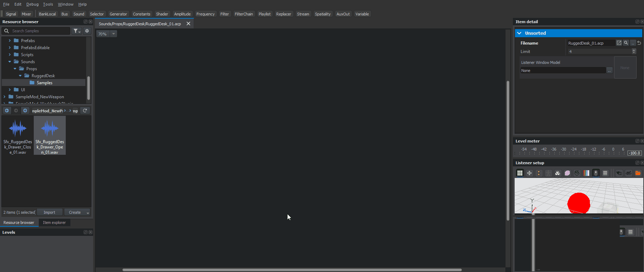Toggle the pink wireframe cube icon

click(x=567, y=173)
